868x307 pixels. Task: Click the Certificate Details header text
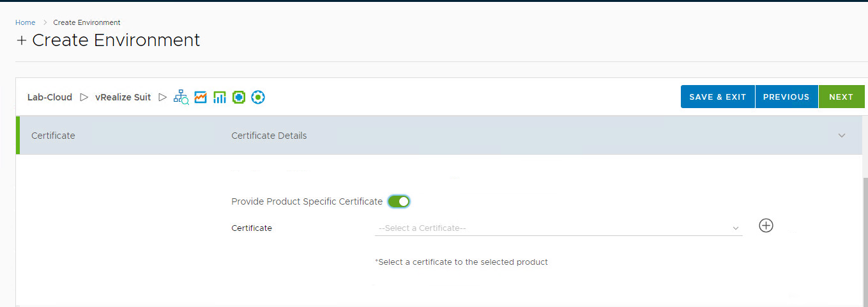point(269,136)
